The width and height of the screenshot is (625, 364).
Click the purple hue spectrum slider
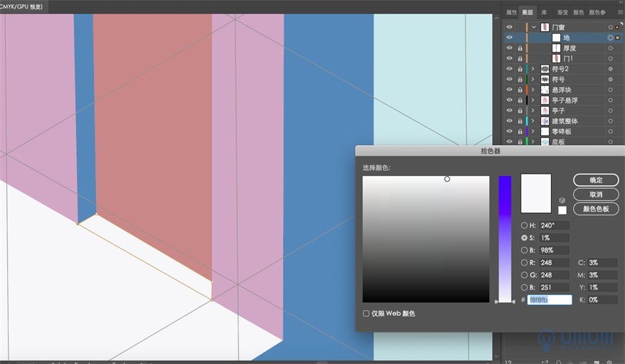tap(505, 237)
